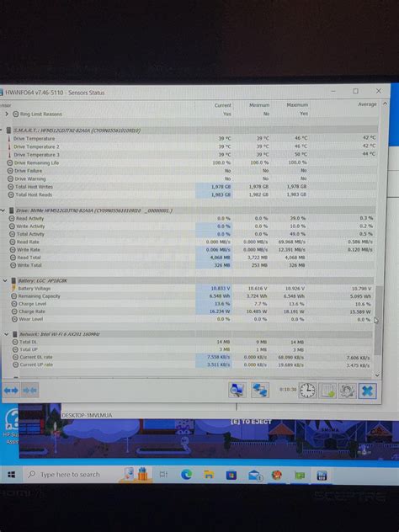This screenshot has height=532, width=399.
Task: Click the Drive NVMe header drive icon
Action: coord(12,210)
